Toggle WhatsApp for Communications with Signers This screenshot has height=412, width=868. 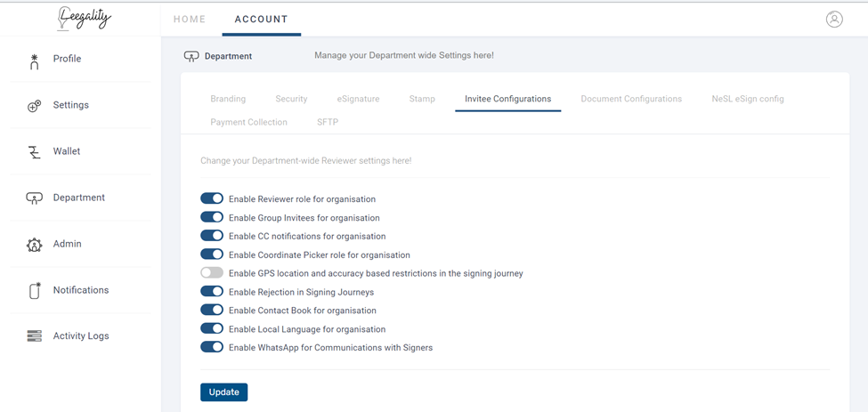[x=212, y=347]
